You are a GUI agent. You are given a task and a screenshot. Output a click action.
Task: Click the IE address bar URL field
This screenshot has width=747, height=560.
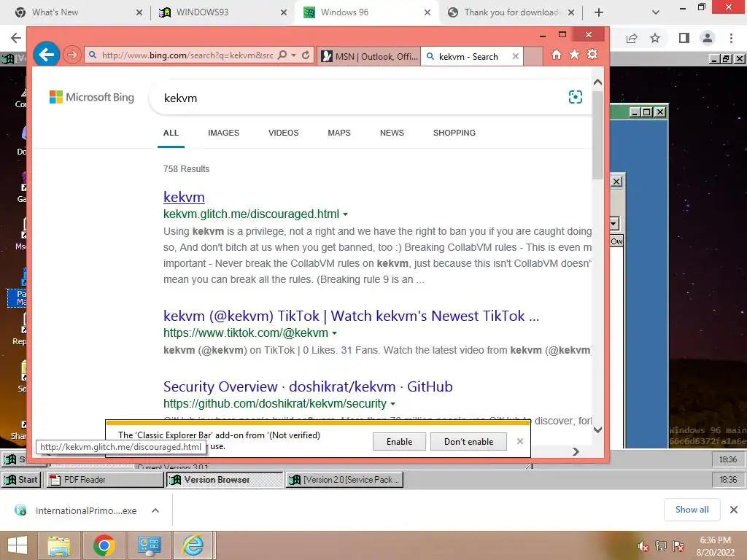[187, 55]
